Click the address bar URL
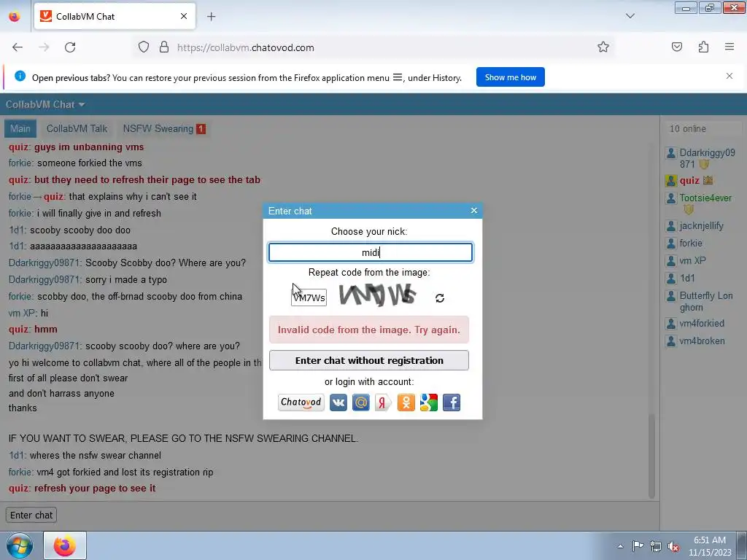The width and height of the screenshot is (747, 560). pyautogui.click(x=245, y=47)
